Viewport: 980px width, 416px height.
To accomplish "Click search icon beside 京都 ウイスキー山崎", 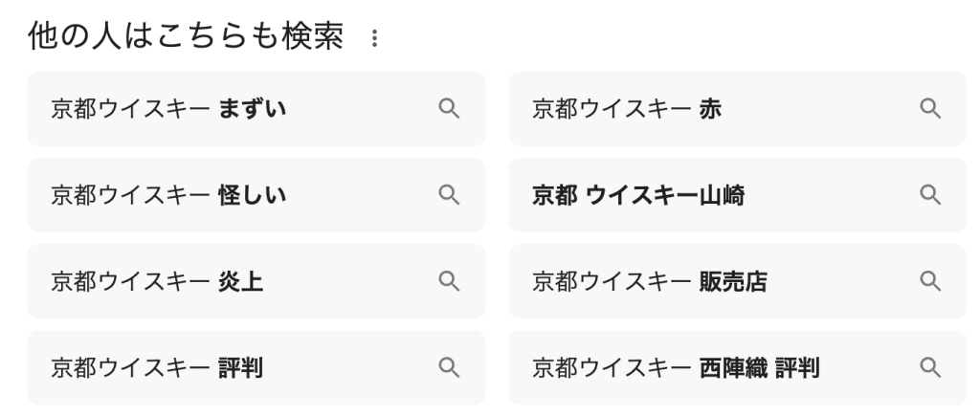I will [930, 195].
